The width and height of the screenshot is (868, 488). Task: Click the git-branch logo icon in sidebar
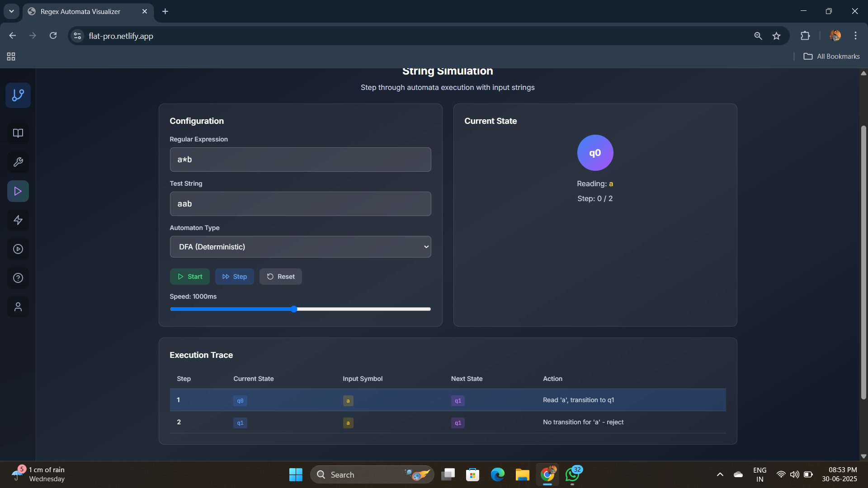tap(18, 95)
